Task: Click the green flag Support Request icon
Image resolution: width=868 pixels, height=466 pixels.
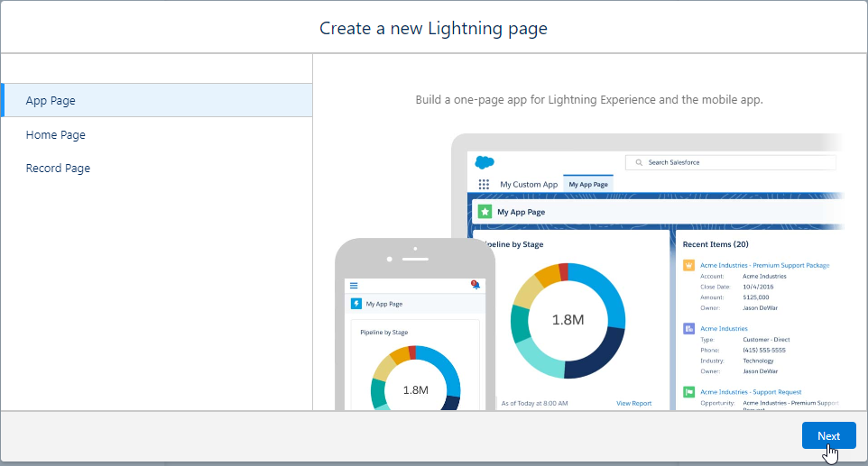Action: click(688, 392)
